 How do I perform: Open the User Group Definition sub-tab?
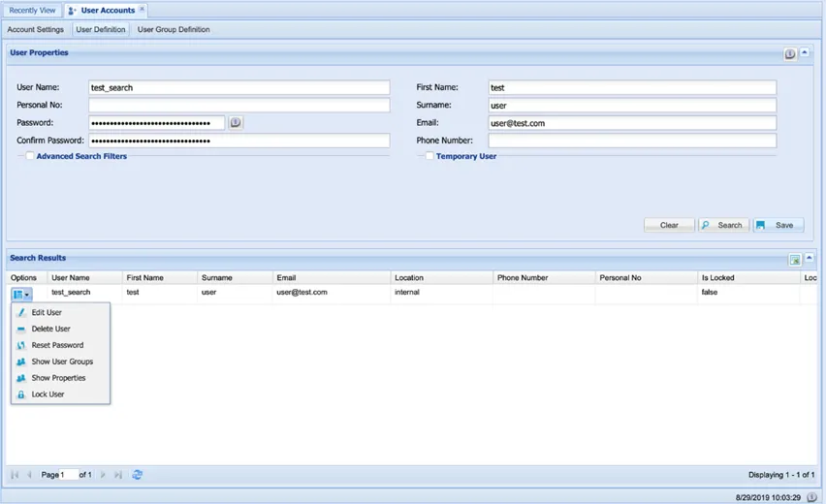click(174, 29)
